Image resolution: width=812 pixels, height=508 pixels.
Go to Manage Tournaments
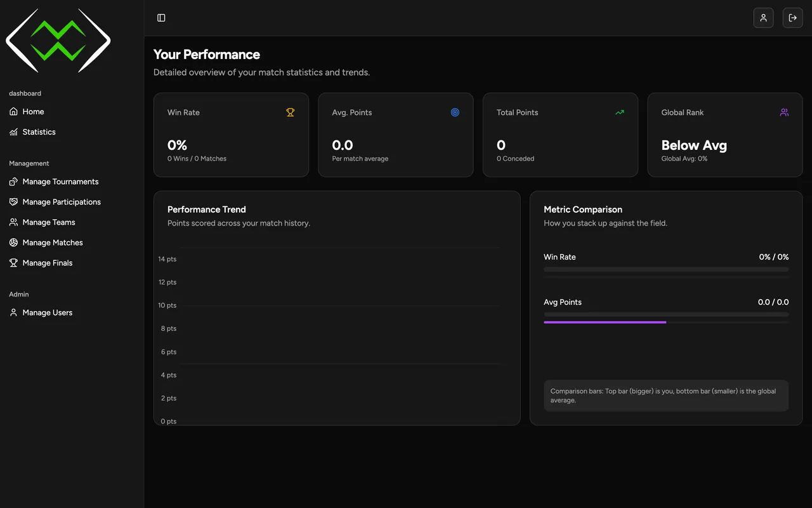click(x=72, y=182)
